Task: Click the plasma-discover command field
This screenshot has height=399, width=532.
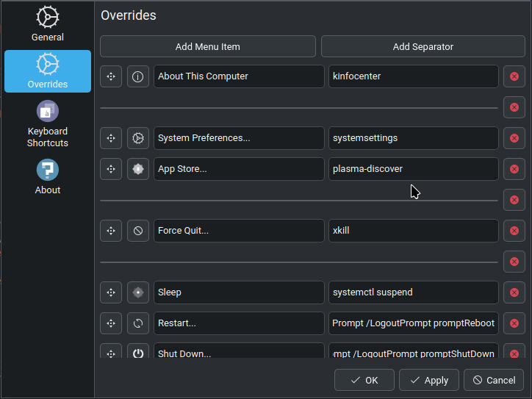Action: [x=413, y=169]
